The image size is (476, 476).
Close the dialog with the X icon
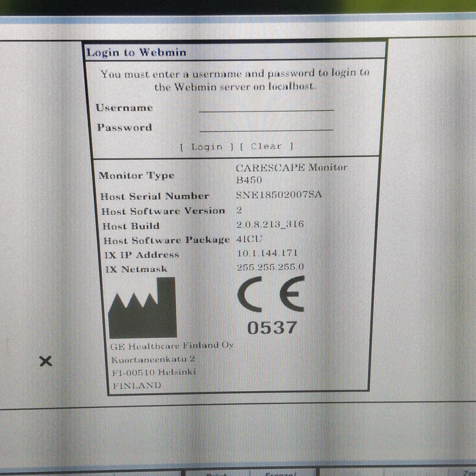tap(46, 361)
